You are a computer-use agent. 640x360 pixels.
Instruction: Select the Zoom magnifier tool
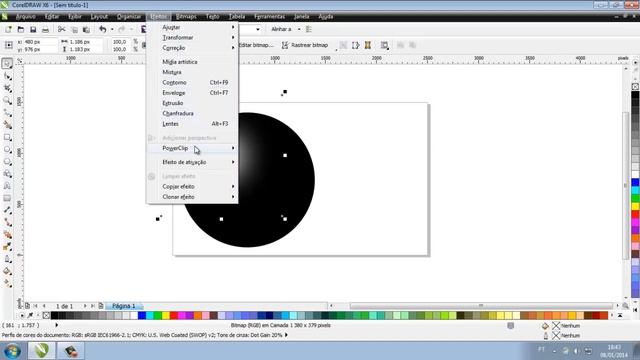click(7, 100)
